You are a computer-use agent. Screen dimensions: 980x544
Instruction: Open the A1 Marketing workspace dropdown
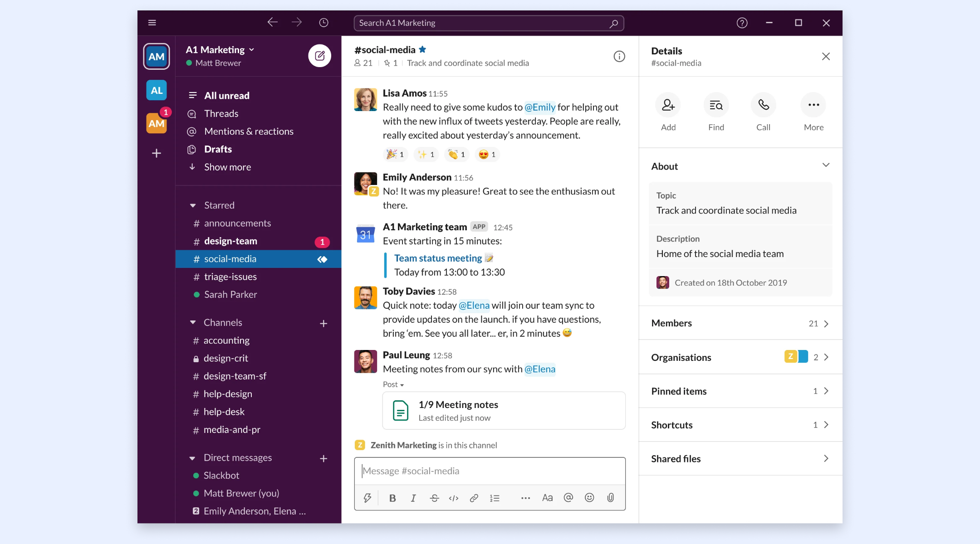[220, 49]
